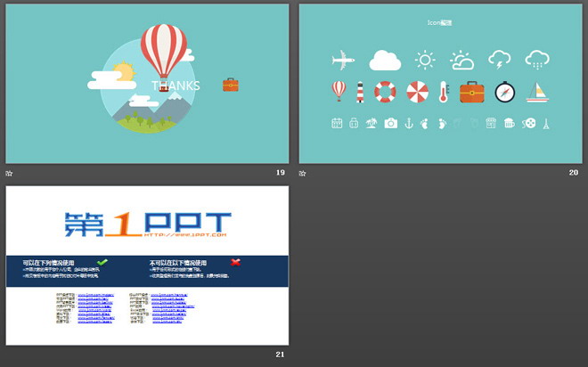Select the sailboat icon
This screenshot has width=588, height=367.
tap(537, 93)
